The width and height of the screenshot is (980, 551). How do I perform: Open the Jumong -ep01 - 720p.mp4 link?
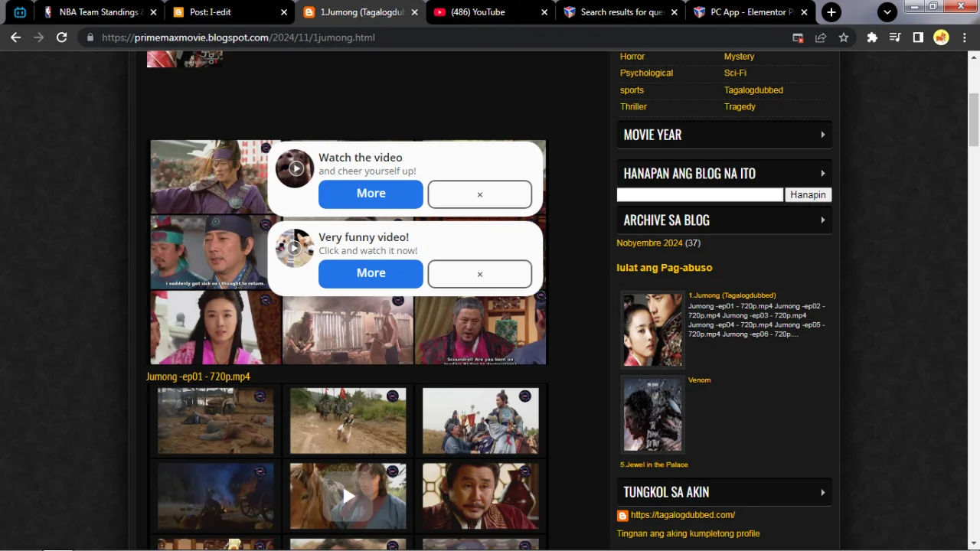point(198,377)
